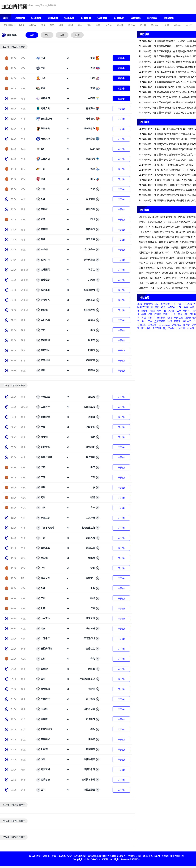Click the 2024年11月03日 星期日 date header
Image resolution: width=196 pixels, height=868 pixels.
coord(14,385)
